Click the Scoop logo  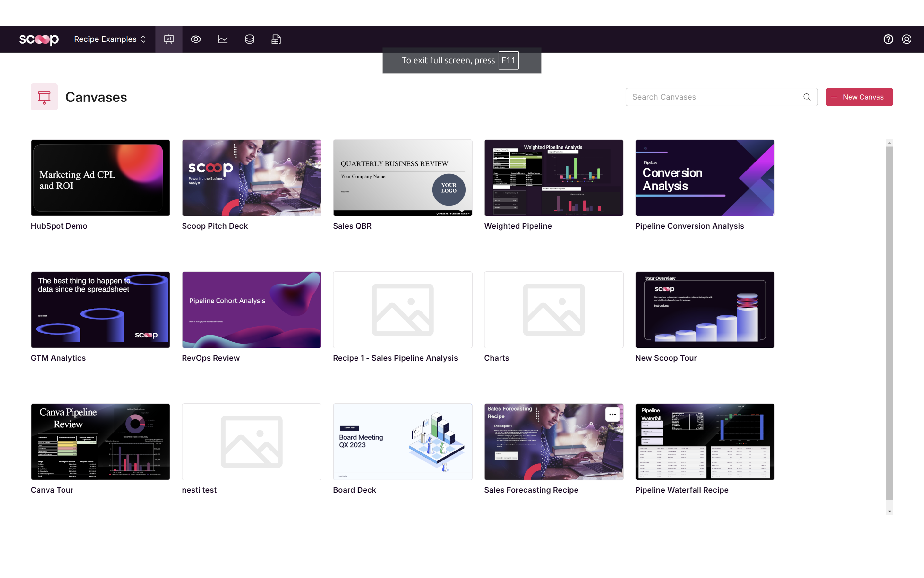(x=39, y=39)
